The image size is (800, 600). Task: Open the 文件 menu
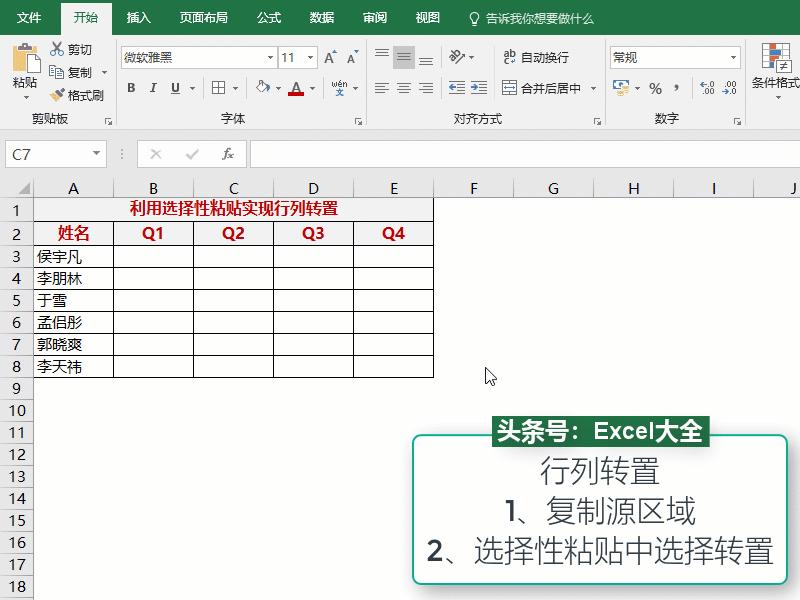pos(29,17)
